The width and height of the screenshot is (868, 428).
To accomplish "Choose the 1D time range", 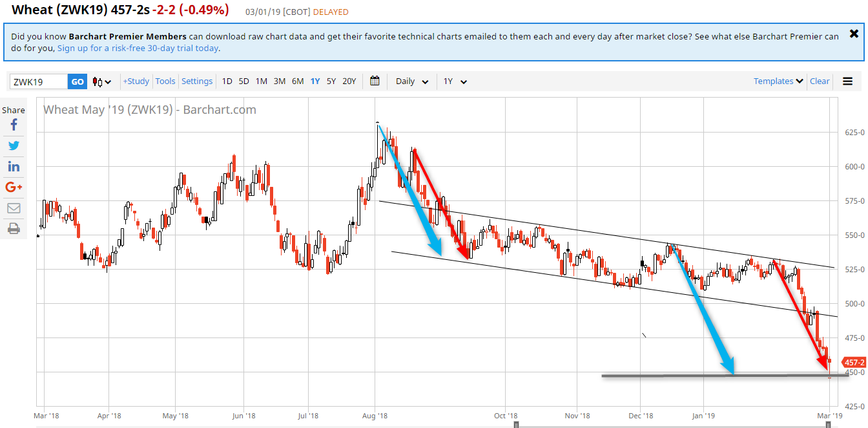I will [x=227, y=81].
